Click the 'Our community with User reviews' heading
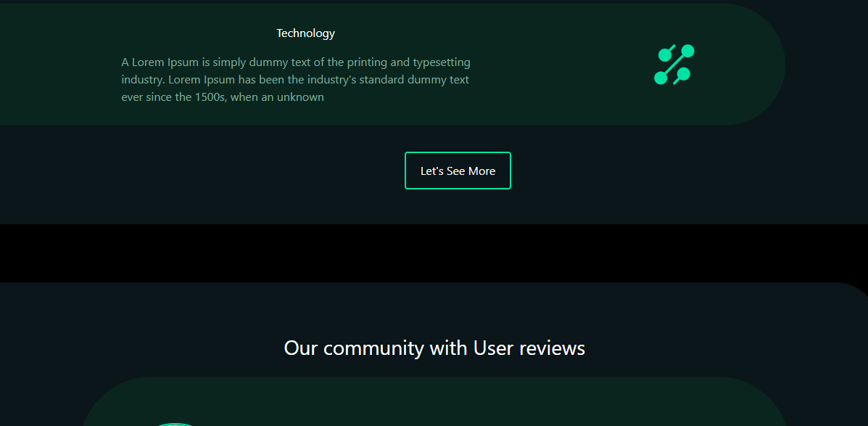The width and height of the screenshot is (868, 426). (x=434, y=348)
